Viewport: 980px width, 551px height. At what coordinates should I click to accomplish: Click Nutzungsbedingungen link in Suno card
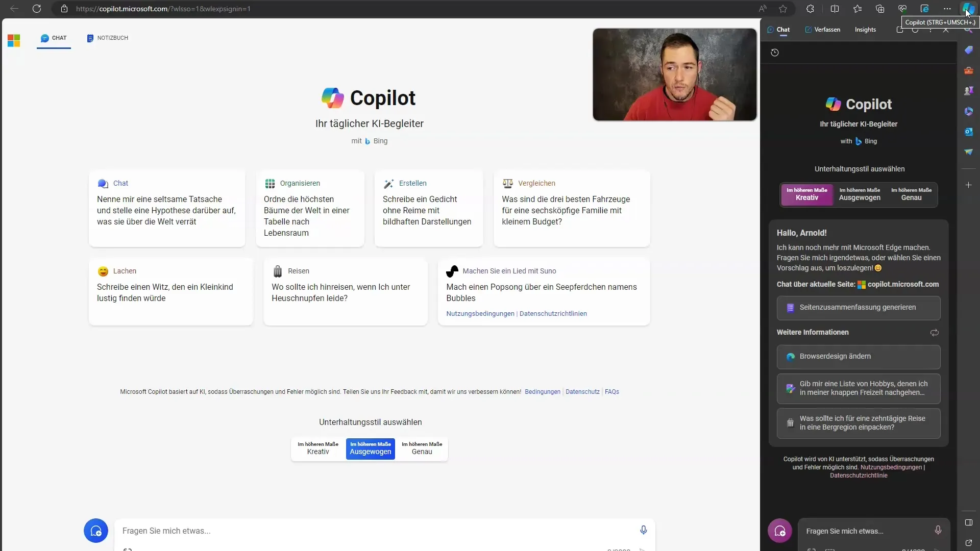click(x=481, y=313)
